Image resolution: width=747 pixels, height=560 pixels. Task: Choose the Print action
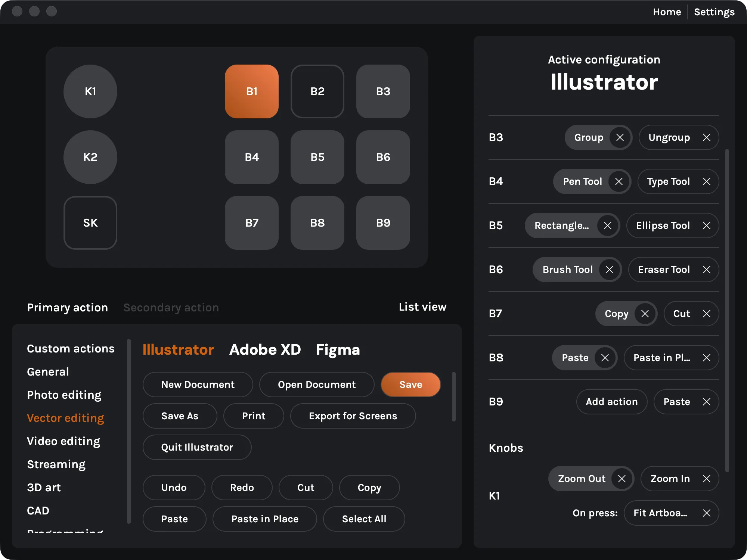[254, 416]
